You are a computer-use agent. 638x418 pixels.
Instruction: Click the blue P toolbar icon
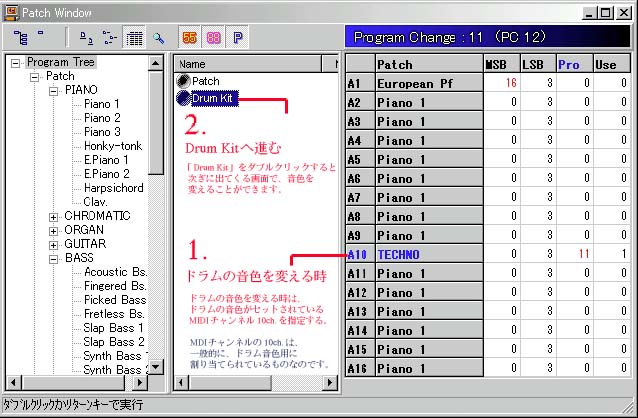pyautogui.click(x=237, y=38)
